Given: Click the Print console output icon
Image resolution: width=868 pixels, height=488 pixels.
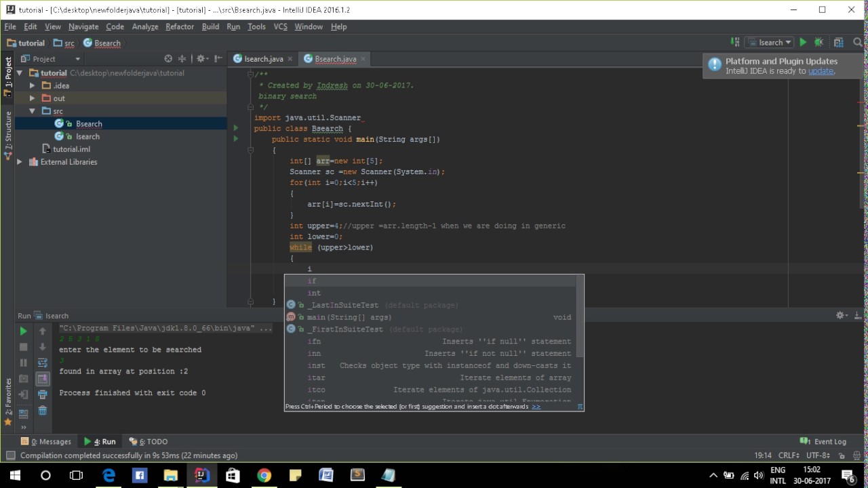Looking at the screenshot, I should pyautogui.click(x=42, y=394).
